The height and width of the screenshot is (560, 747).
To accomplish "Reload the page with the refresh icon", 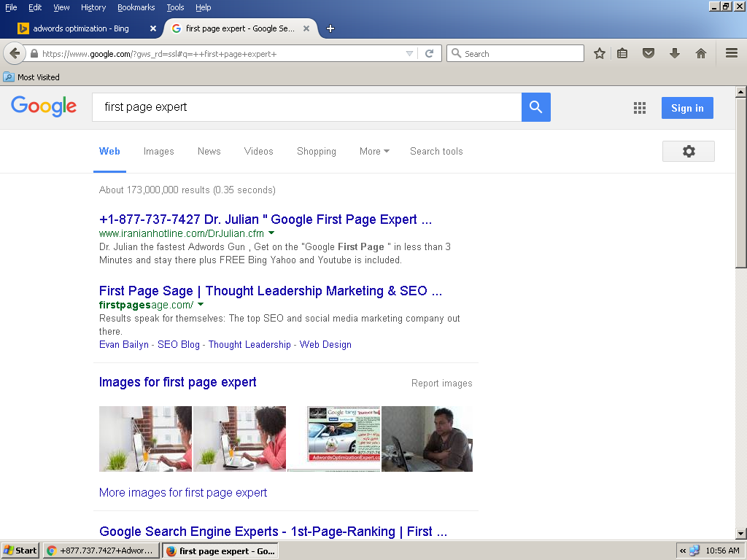I will tap(429, 53).
